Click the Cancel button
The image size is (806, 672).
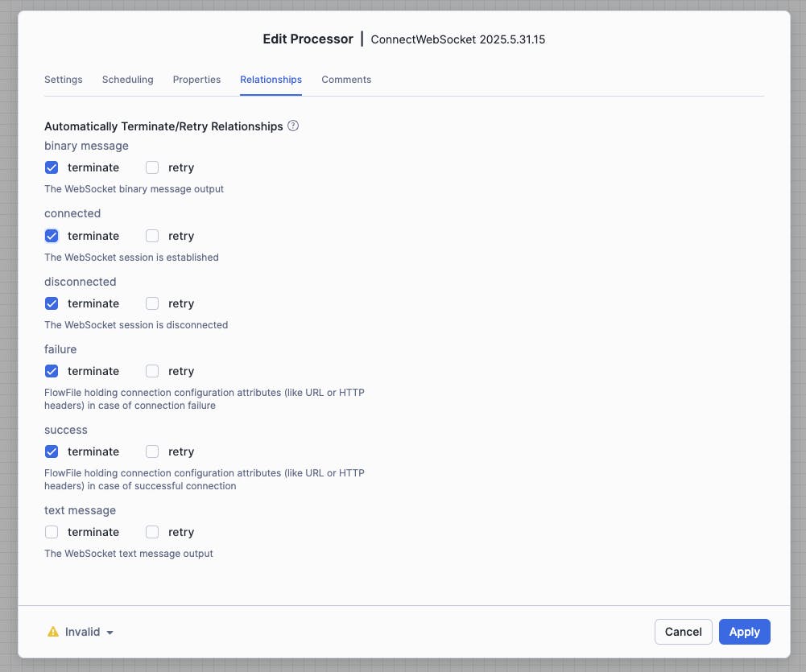tap(683, 632)
